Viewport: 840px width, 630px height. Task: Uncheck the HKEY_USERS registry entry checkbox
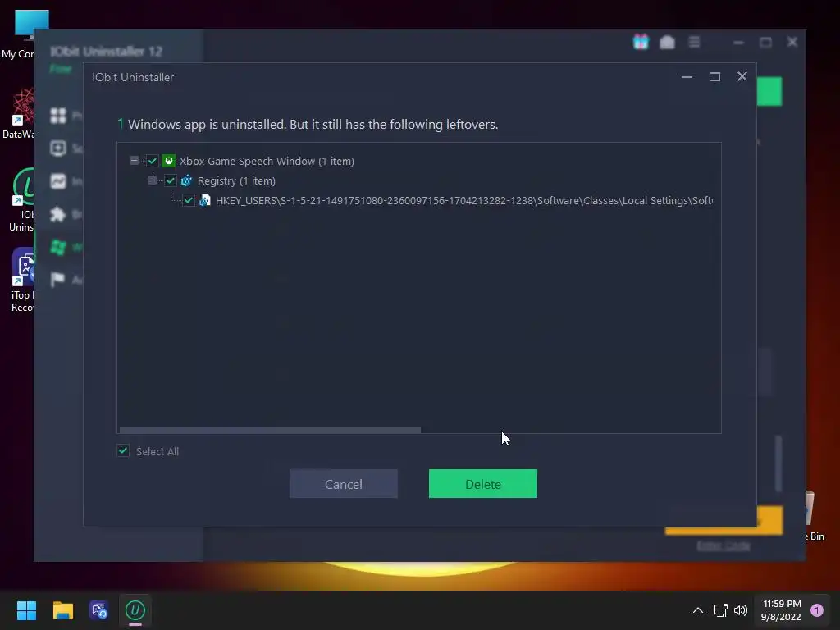(188, 200)
